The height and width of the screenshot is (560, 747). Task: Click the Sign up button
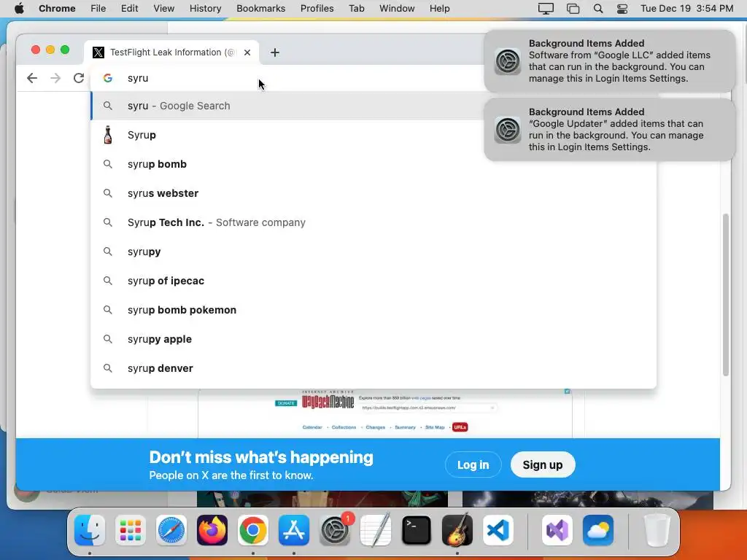pos(543,464)
